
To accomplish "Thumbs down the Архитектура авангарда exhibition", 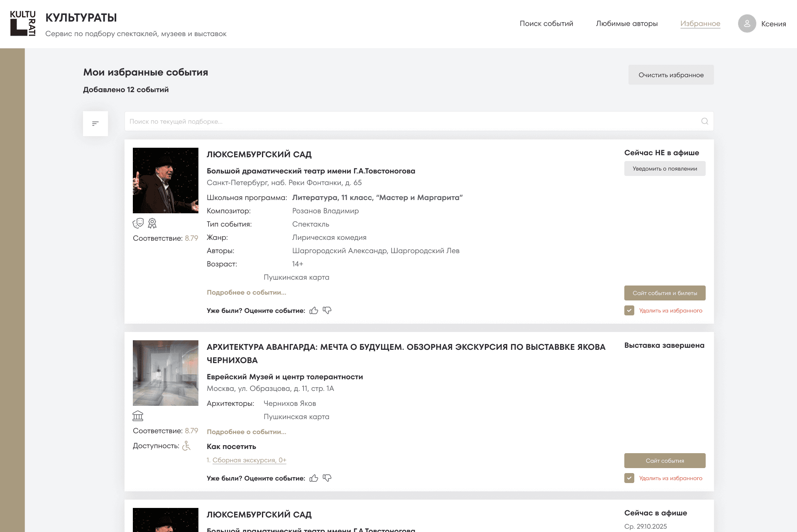I will (x=327, y=478).
